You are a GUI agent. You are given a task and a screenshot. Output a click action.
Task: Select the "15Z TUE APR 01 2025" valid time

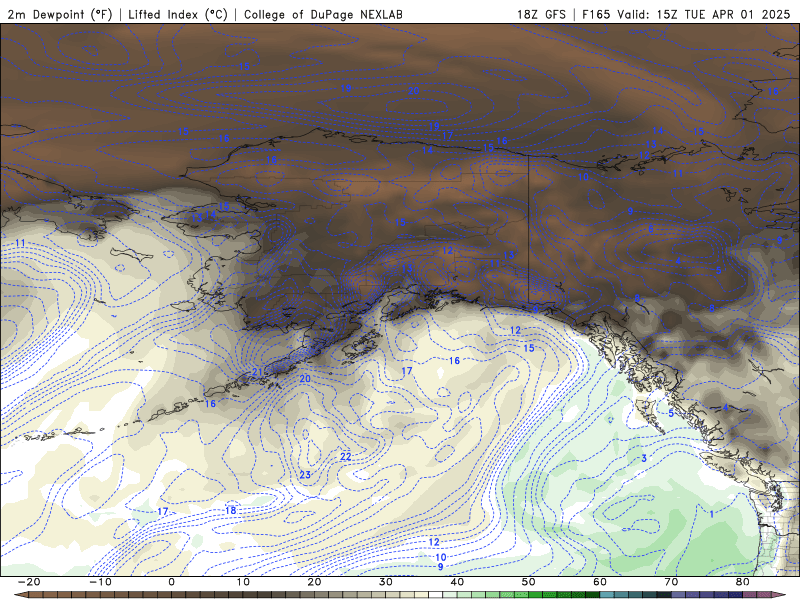[723, 14]
